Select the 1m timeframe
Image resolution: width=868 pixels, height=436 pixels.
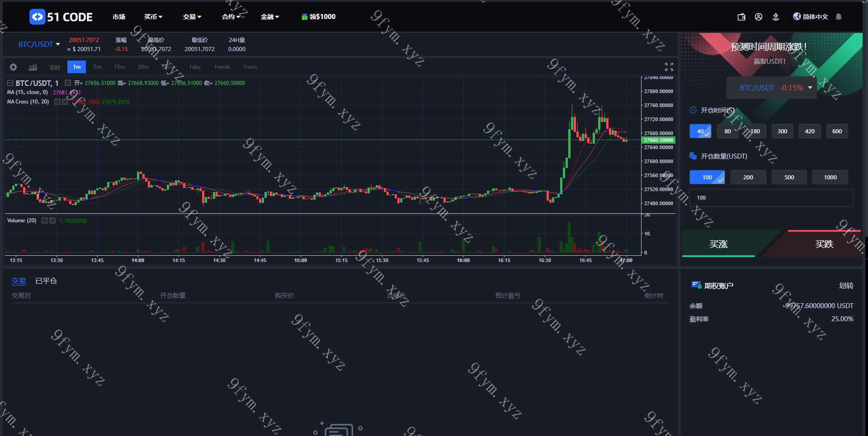point(77,67)
